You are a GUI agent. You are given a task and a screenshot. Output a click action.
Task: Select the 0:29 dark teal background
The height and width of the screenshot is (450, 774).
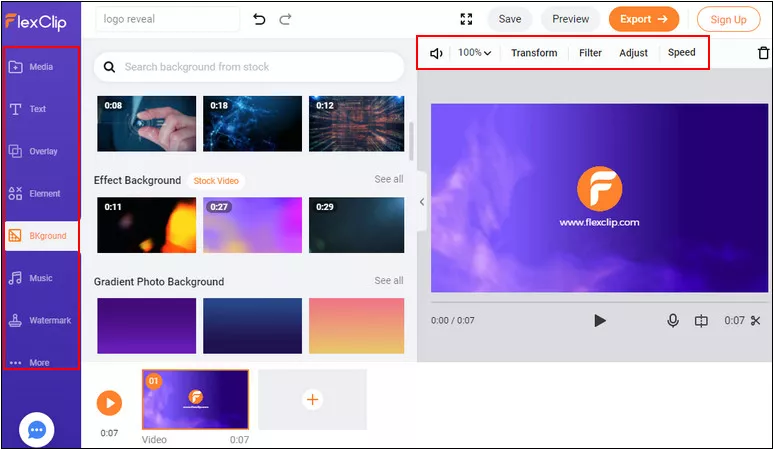(x=356, y=225)
